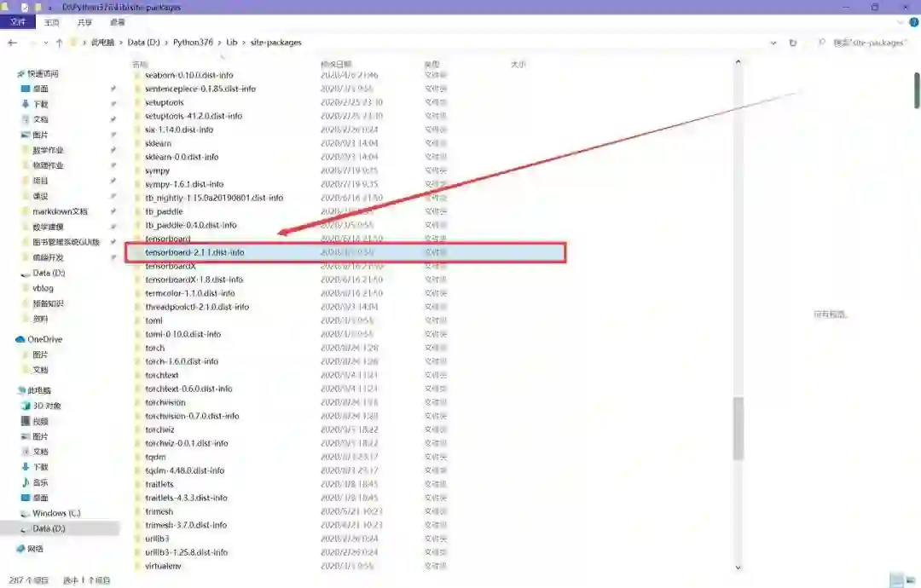Screen dimensions: 921x588
Task: Click the search magnifier icon
Action: coord(821,43)
